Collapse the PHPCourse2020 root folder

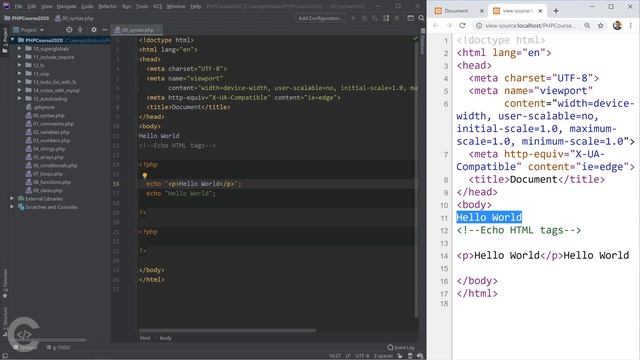pyautogui.click(x=13, y=40)
